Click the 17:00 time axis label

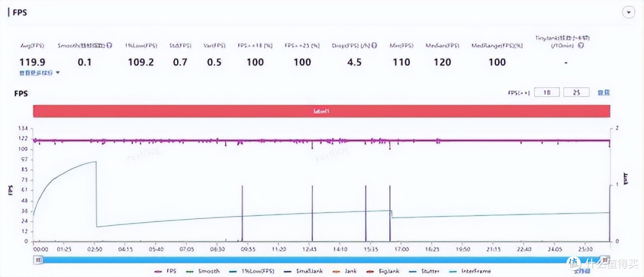pyautogui.click(x=401, y=249)
